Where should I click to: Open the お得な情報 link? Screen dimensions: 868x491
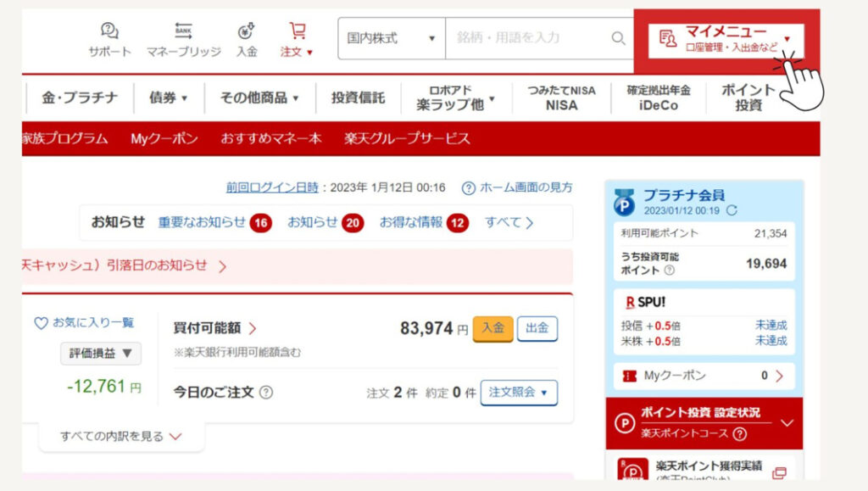[411, 222]
